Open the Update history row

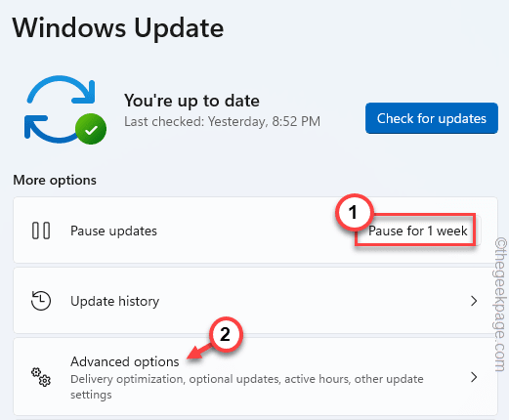[255, 301]
